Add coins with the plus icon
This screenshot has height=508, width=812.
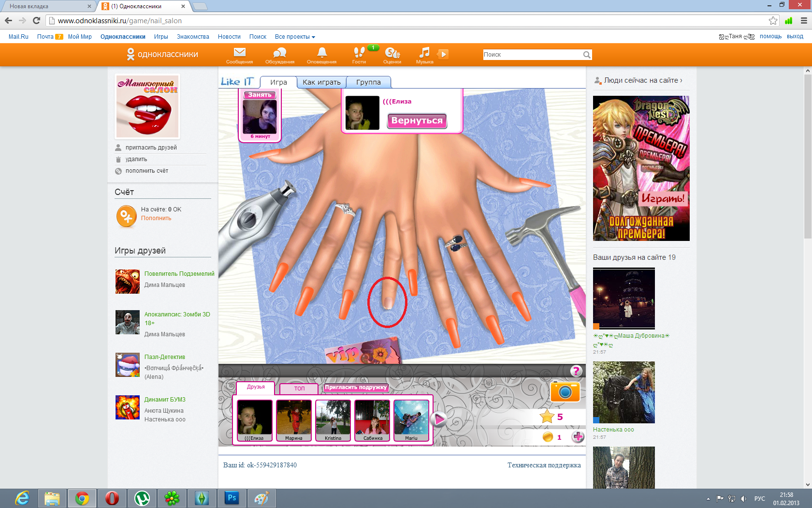578,437
